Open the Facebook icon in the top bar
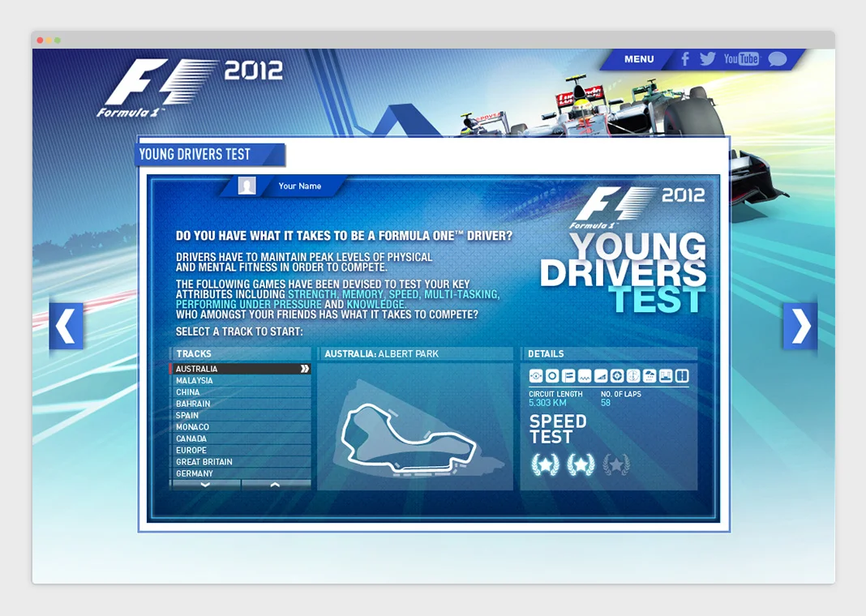This screenshot has height=616, width=866. click(684, 58)
